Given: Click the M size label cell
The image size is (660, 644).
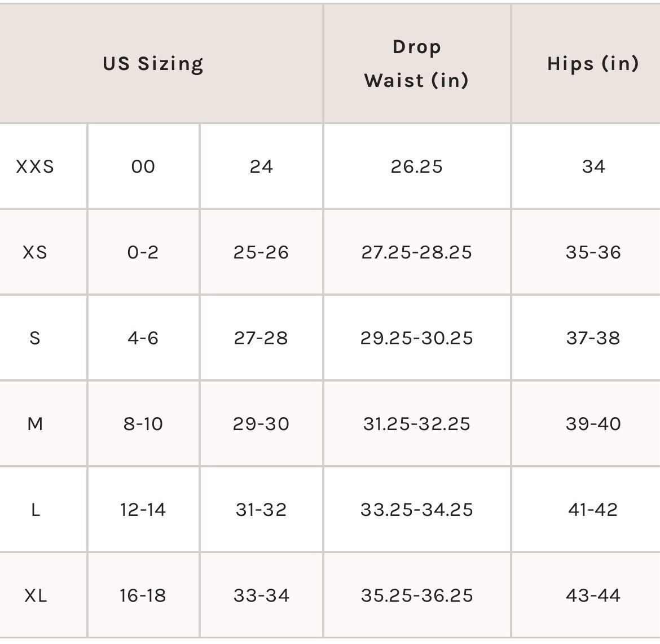Looking at the screenshot, I should (x=35, y=424).
